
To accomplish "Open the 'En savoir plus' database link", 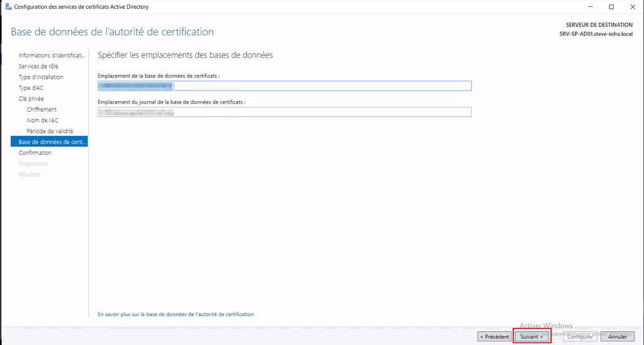I will click(x=176, y=314).
